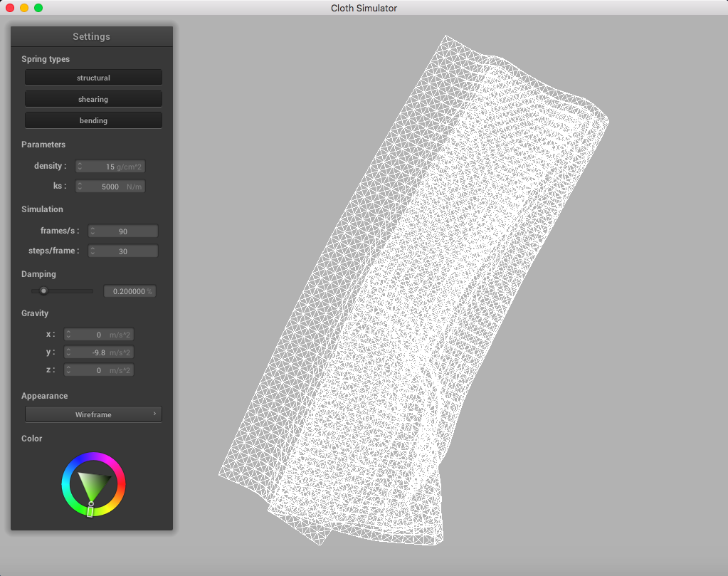The width and height of the screenshot is (728, 576).
Task: Click the gravity z stepper arrows
Action: tap(68, 370)
